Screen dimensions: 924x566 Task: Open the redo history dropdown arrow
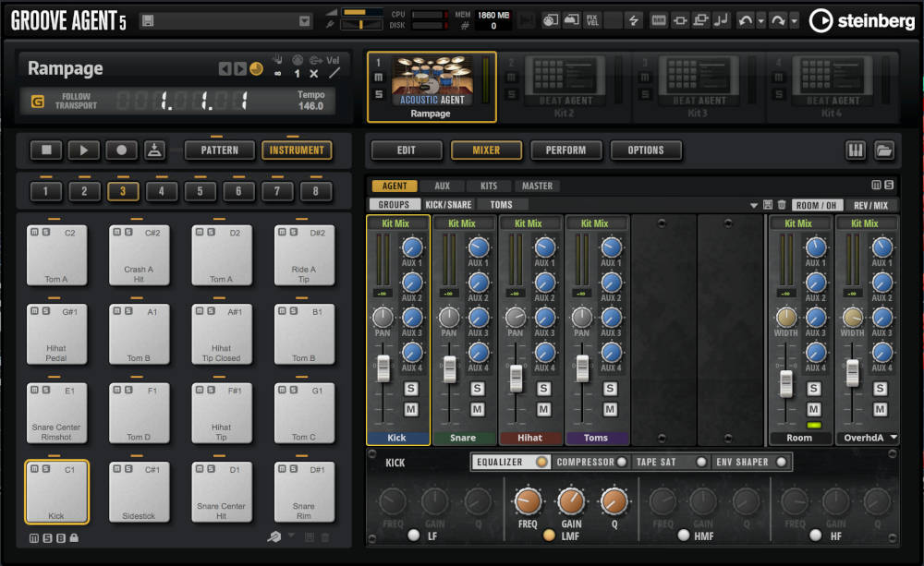tap(795, 18)
